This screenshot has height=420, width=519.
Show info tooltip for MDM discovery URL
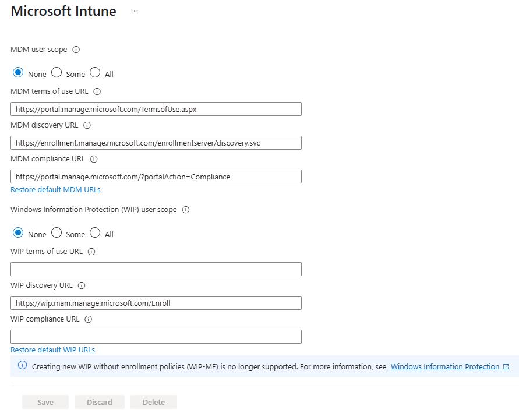(87, 125)
